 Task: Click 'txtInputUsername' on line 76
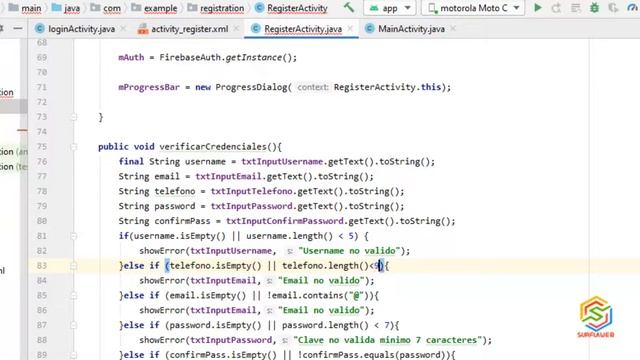[x=282, y=161]
